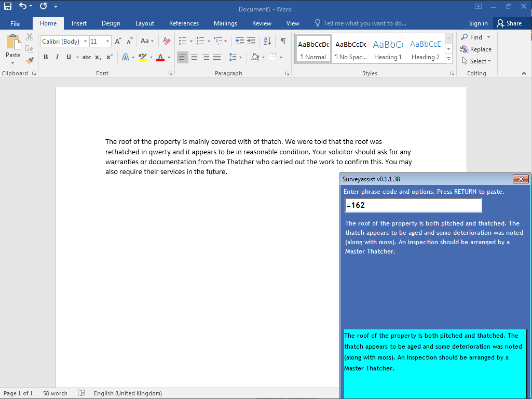Viewport: 532px width, 399px height.
Task: Align text to the left
Action: point(183,57)
